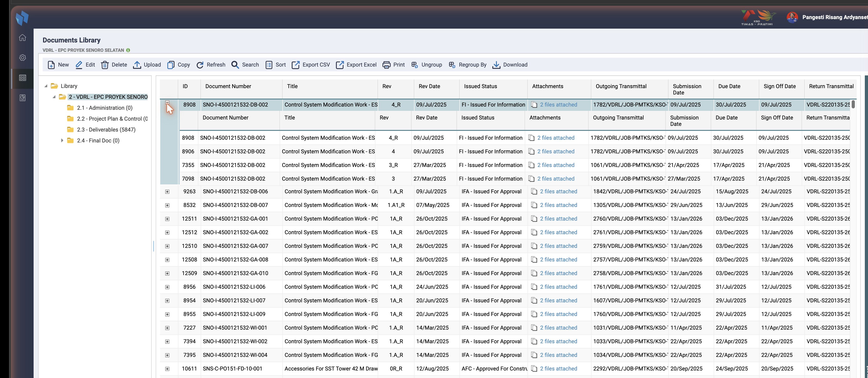Click the Delete trash icon
Viewport: 868px width, 378px height.
pyautogui.click(x=105, y=65)
